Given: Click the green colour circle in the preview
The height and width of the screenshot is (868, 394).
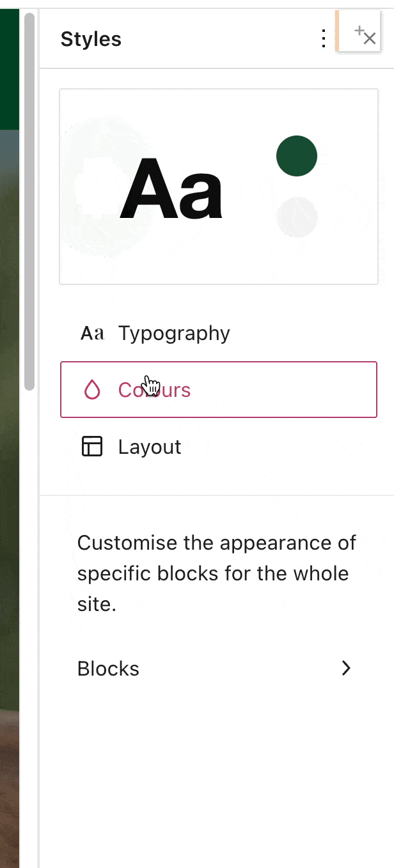Looking at the screenshot, I should click(x=296, y=155).
